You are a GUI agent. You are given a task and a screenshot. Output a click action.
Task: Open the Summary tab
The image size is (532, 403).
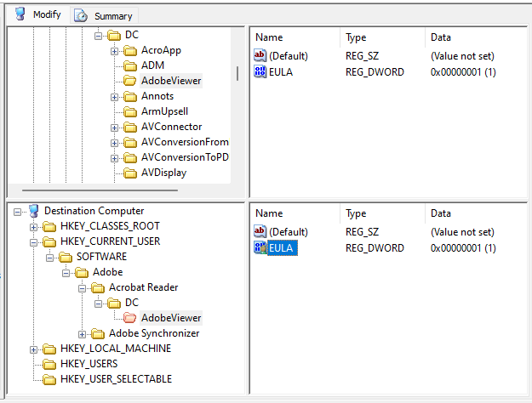(x=105, y=16)
